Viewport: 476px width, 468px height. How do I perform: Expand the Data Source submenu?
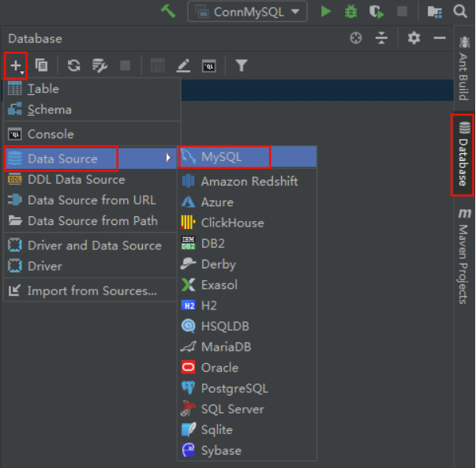[91, 159]
